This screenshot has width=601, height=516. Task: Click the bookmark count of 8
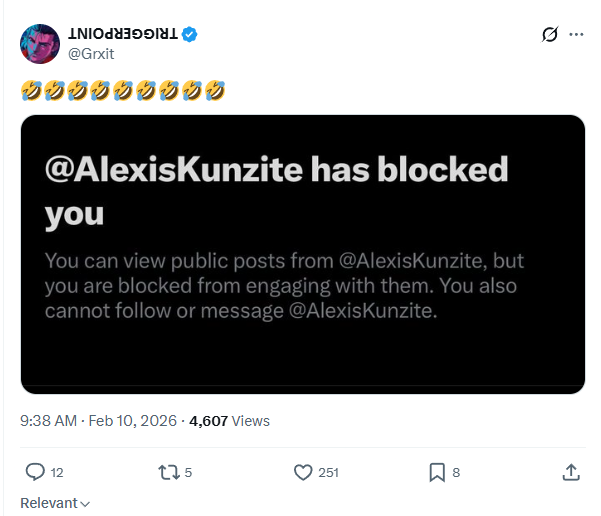pos(456,473)
